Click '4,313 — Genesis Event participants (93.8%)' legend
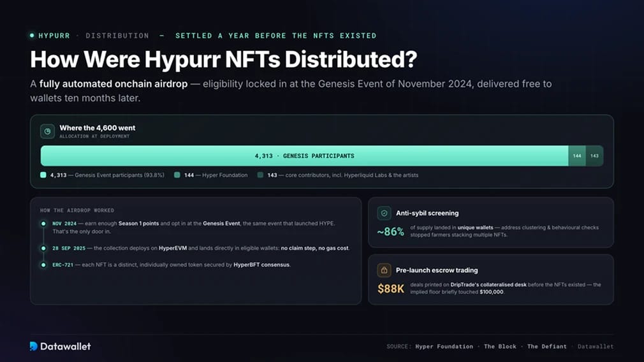This screenshot has height=362, width=644. click(107, 175)
